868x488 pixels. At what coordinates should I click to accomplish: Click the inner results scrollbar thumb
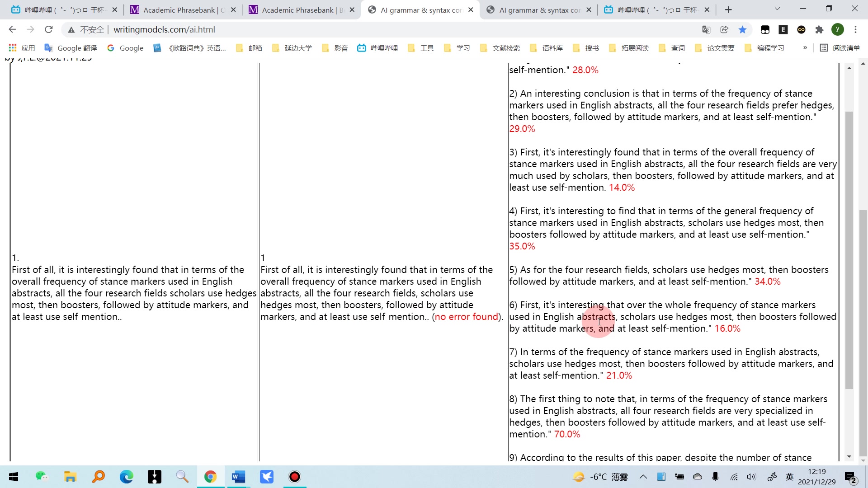[x=849, y=250]
